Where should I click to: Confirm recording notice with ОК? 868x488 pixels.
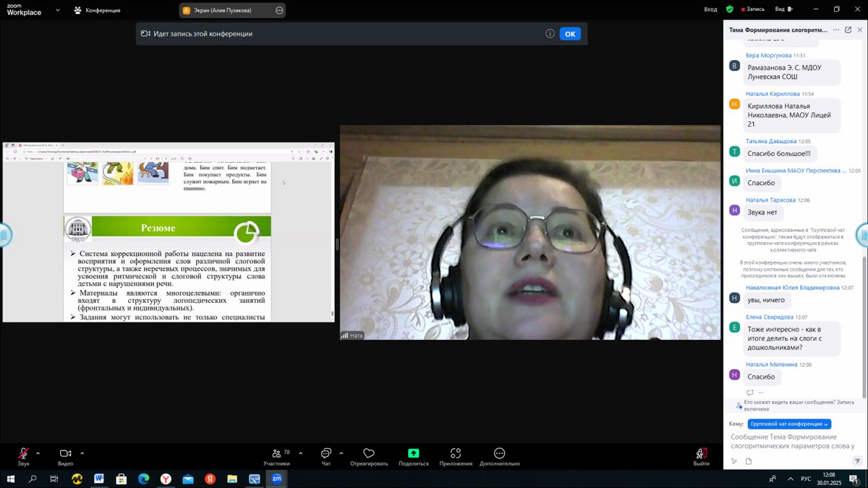(x=570, y=34)
